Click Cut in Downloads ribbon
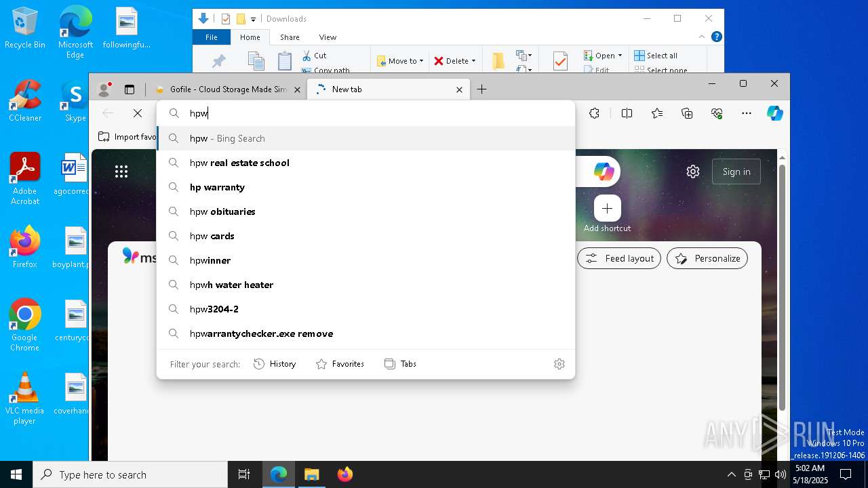 coord(314,56)
